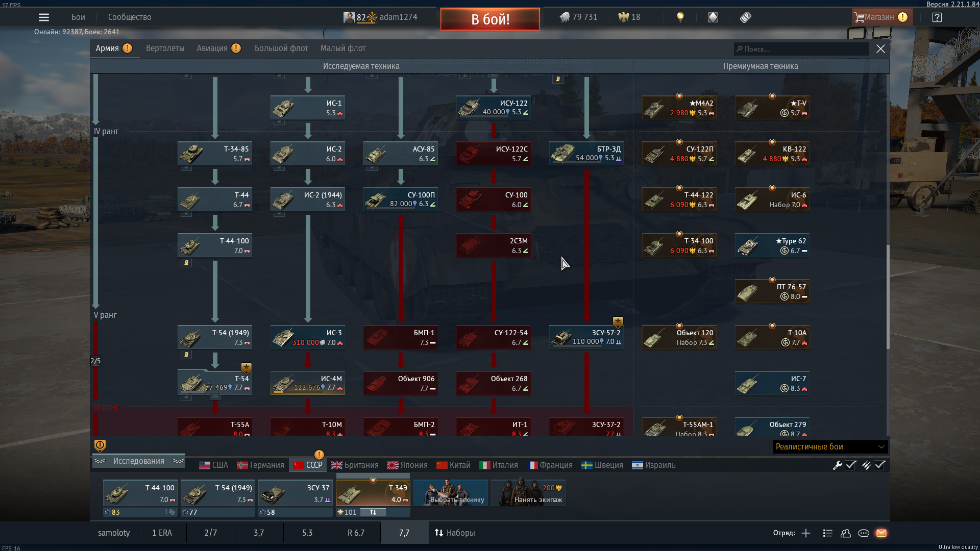The width and height of the screenshot is (980, 551).
Task: Toggle the auto-repair checkbox next to wrench
Action: [850, 465]
